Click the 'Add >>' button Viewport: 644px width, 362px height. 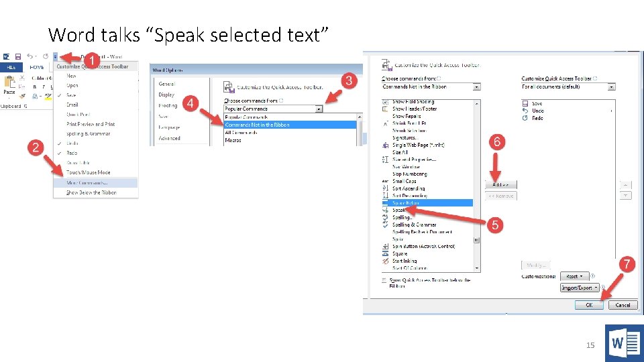click(x=500, y=185)
